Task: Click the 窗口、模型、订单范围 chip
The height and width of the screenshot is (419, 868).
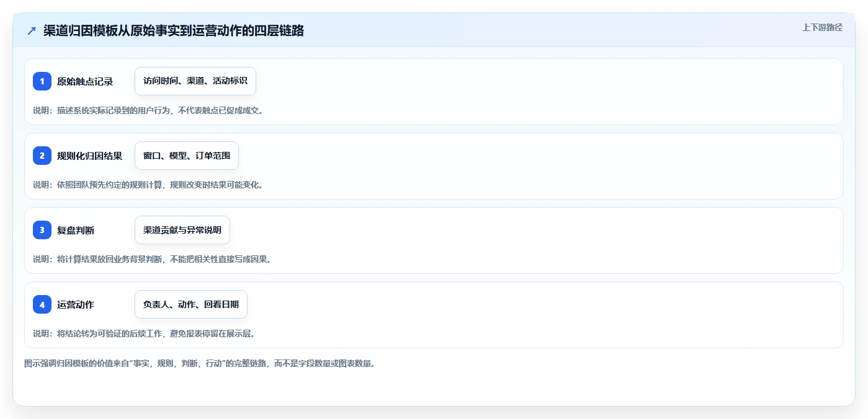Action: [187, 156]
